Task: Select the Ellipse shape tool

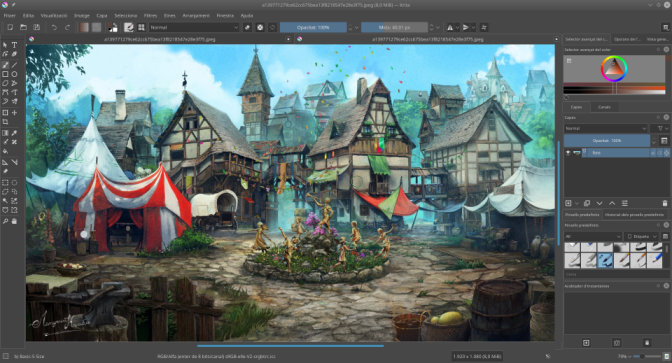Action: tap(15, 74)
